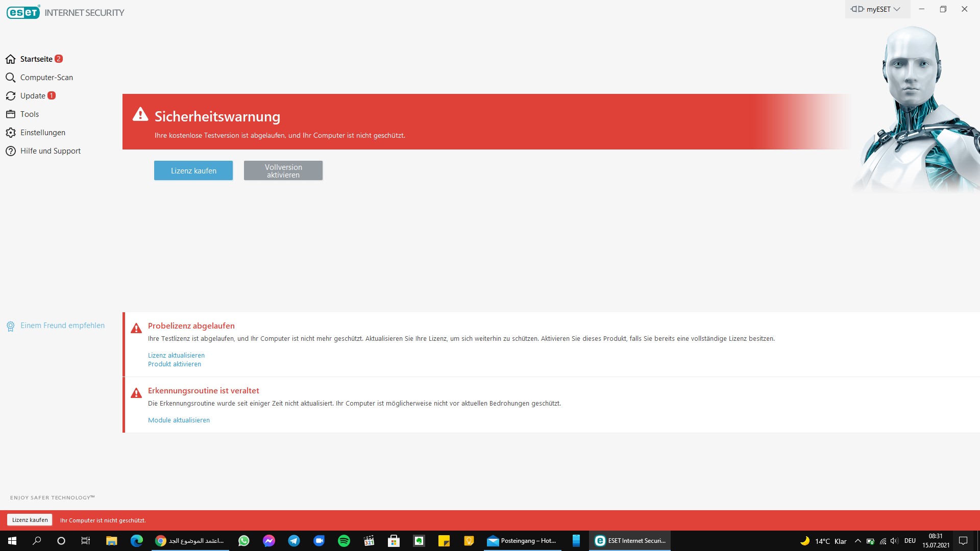Click the Computer-Scan magnifier icon
The height and width of the screenshot is (551, 980).
(11, 78)
